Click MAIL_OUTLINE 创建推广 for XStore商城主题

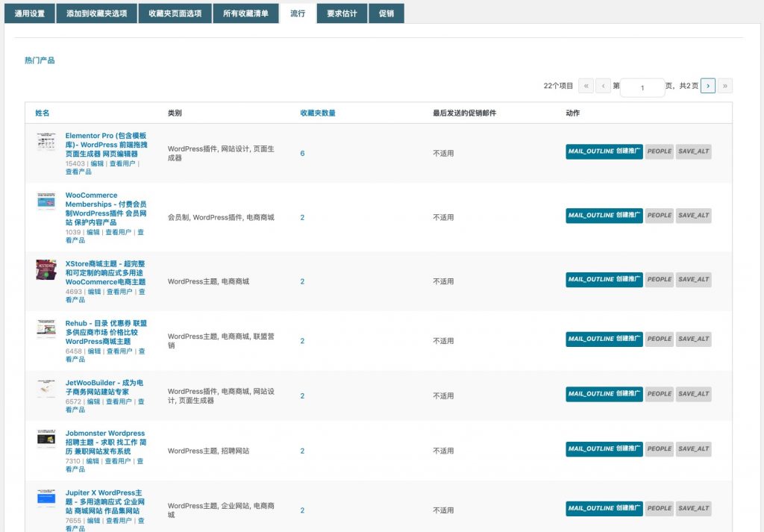tap(604, 280)
